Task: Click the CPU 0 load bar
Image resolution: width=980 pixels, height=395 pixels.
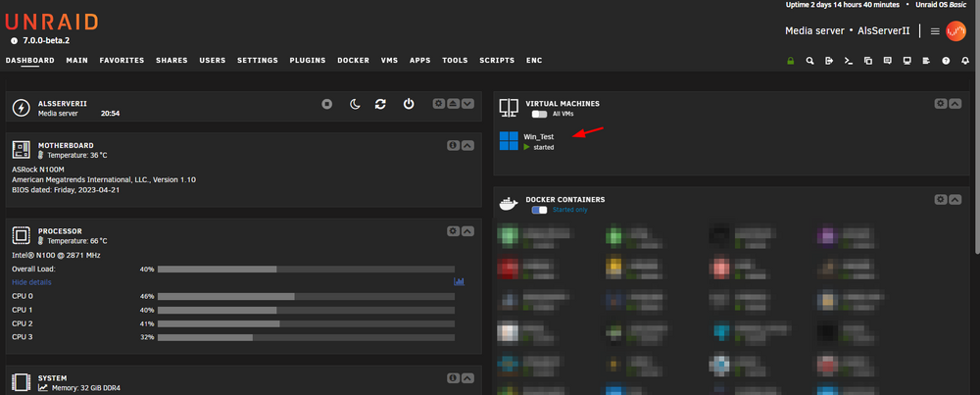Action: [306, 296]
